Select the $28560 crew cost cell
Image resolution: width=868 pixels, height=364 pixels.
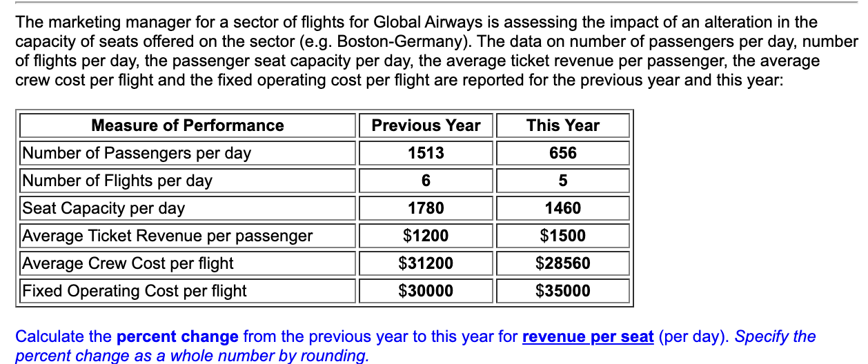(x=563, y=263)
